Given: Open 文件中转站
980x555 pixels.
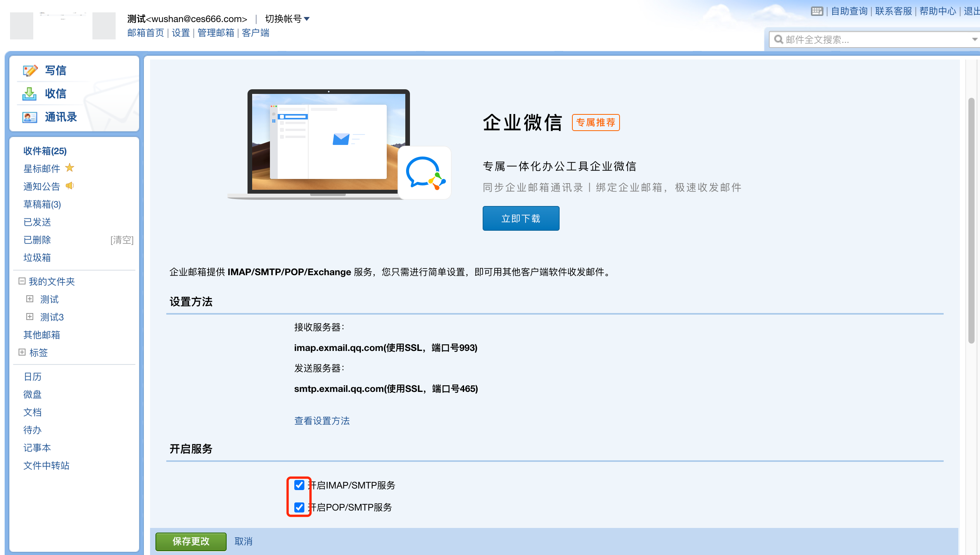Looking at the screenshot, I should coord(46,465).
